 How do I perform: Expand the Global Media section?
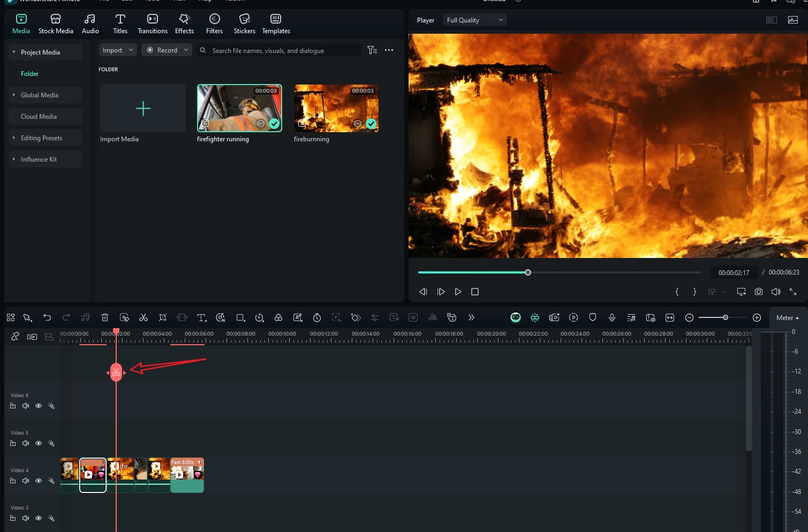coord(14,95)
